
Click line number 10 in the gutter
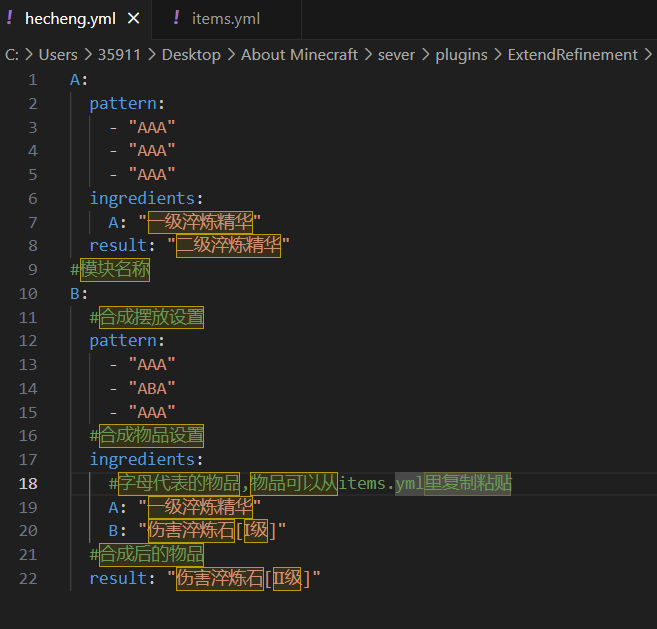tap(28, 294)
